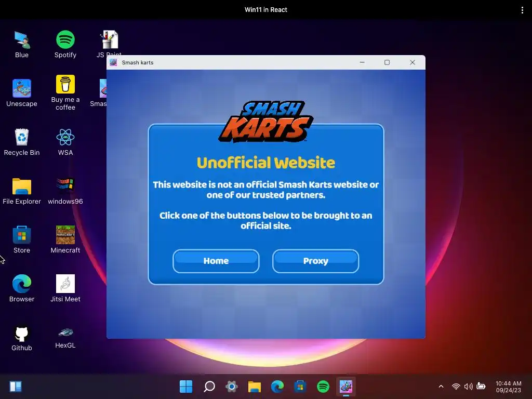This screenshot has height=399, width=532.
Task: Select Smash karts taskbar icon
Action: [345, 387]
